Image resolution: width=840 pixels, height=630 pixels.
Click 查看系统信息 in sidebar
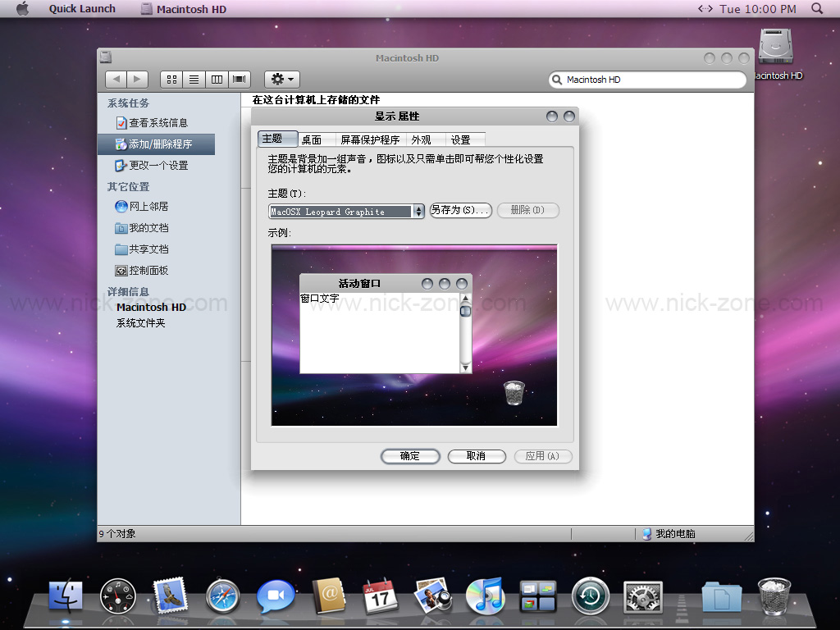(152, 123)
